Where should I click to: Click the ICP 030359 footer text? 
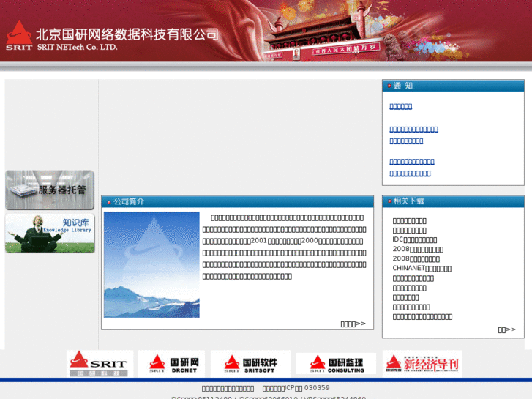[x=296, y=388]
